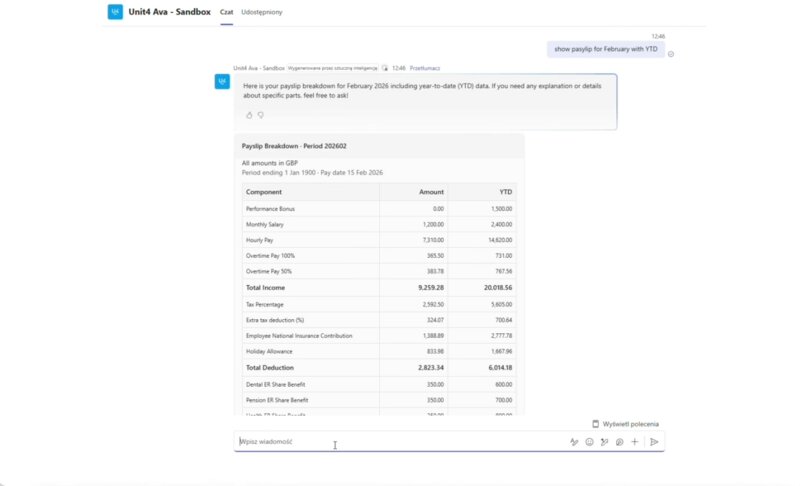Click the Performance Bonus YTD 1,500.00
800x486 pixels.
(502, 209)
